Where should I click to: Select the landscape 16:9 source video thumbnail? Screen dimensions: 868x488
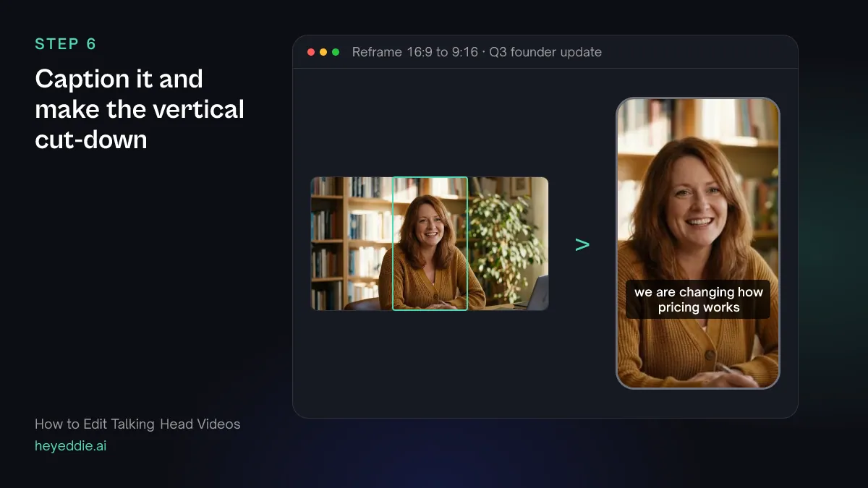pos(430,244)
